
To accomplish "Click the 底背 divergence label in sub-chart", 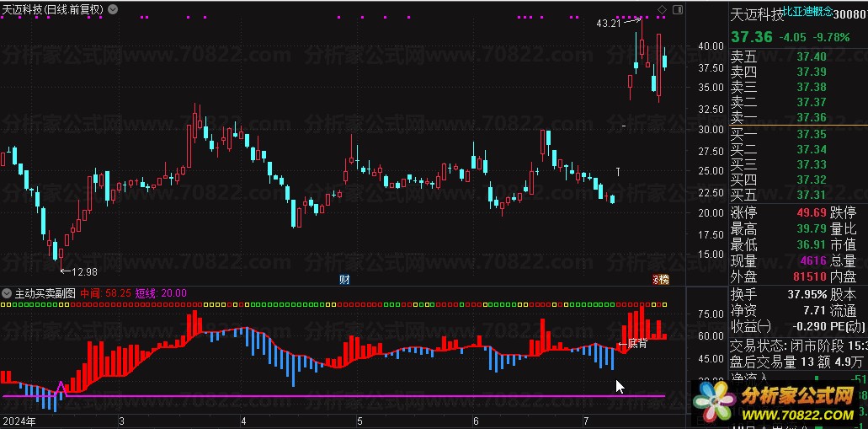I will click(x=637, y=344).
